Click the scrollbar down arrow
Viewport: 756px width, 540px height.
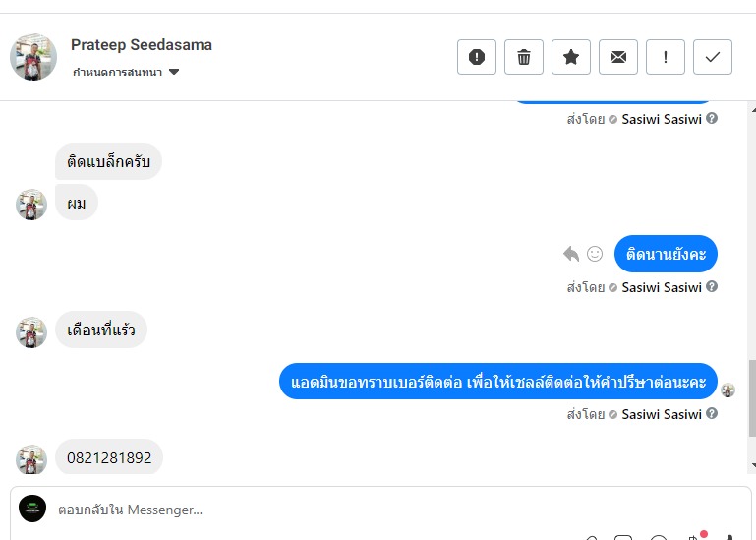click(x=752, y=466)
